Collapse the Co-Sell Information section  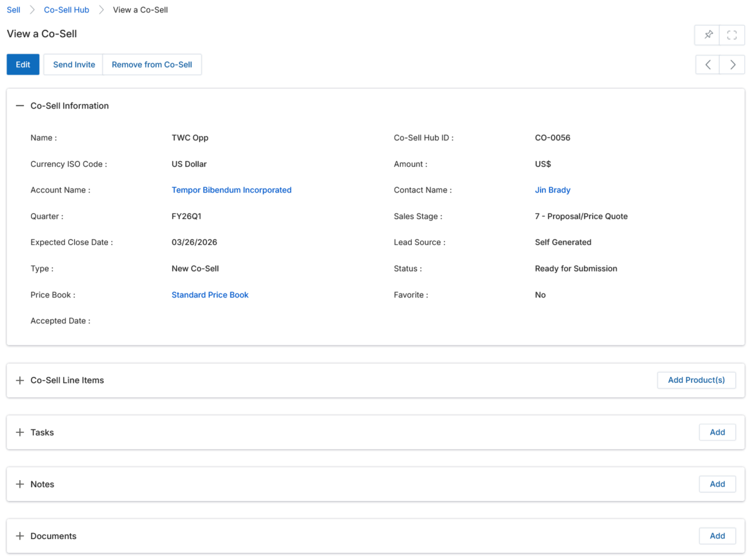click(20, 106)
